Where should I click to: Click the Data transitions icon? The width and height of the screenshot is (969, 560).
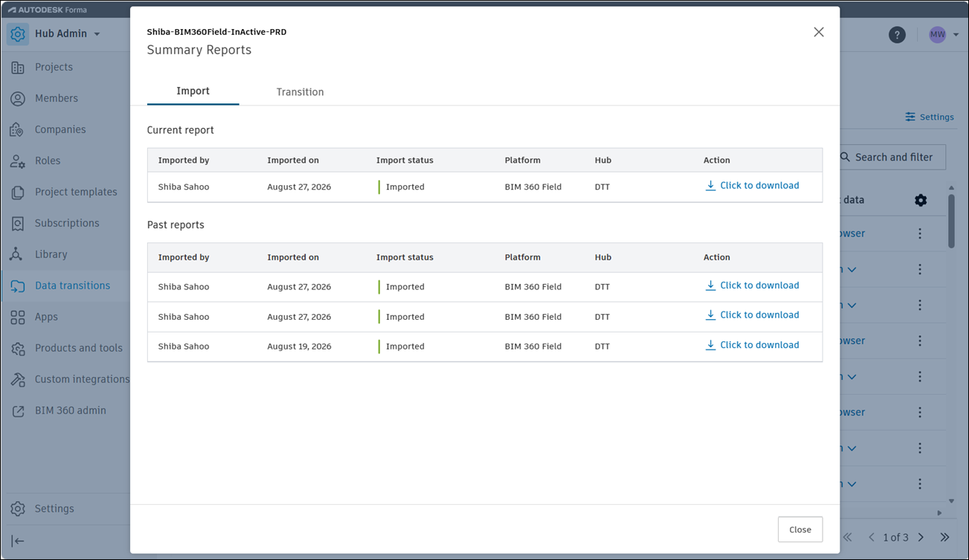click(x=18, y=286)
